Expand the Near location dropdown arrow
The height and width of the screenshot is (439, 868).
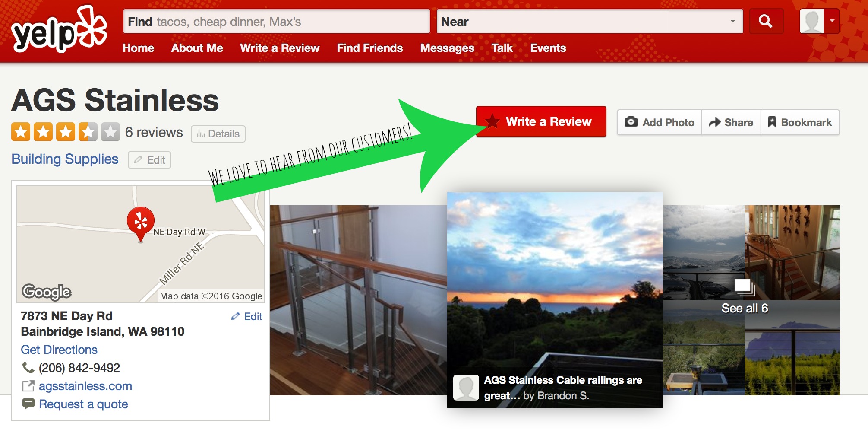pyautogui.click(x=732, y=21)
